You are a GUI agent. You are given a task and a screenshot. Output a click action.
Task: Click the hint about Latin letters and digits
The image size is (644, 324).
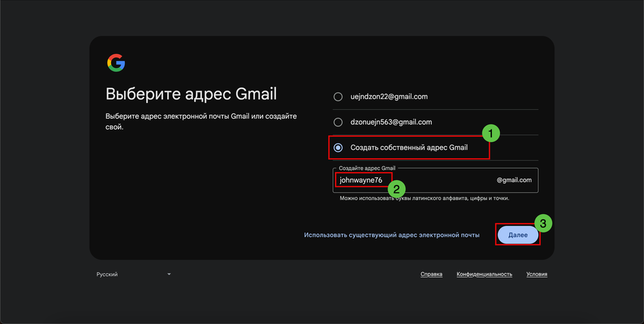[424, 198]
